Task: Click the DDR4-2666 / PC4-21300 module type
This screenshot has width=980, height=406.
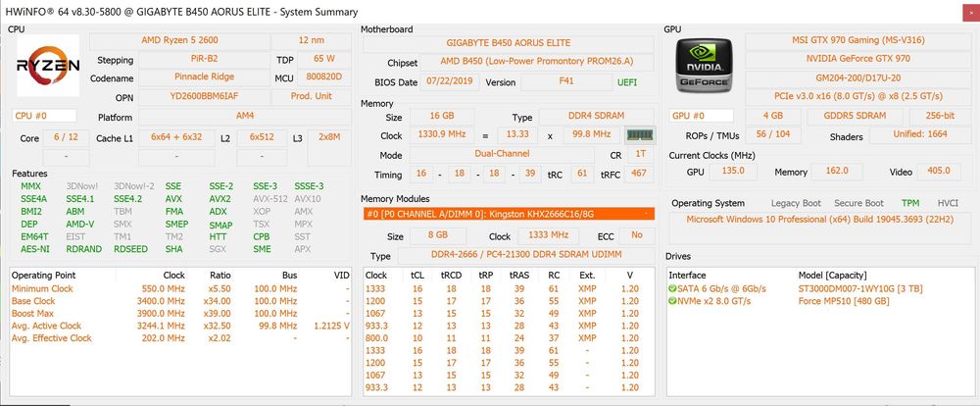Action: 525,255
